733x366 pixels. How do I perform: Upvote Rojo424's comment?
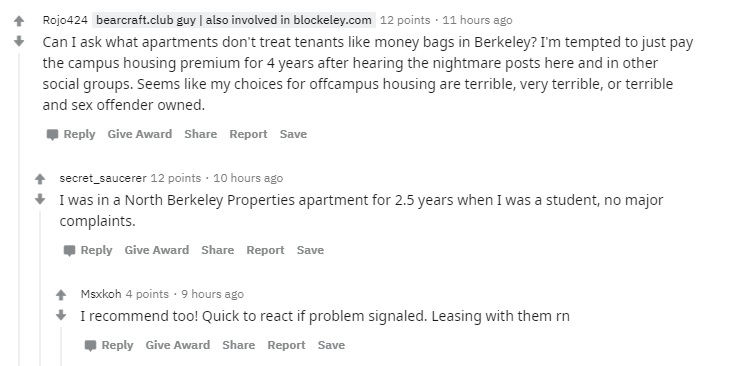pos(19,21)
